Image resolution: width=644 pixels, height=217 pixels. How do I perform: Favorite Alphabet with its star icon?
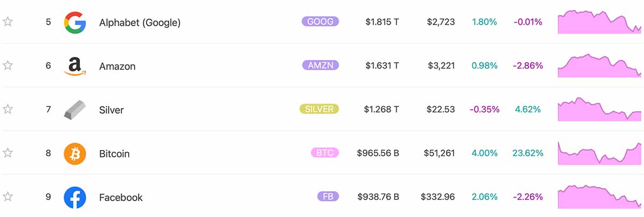[x=8, y=22]
